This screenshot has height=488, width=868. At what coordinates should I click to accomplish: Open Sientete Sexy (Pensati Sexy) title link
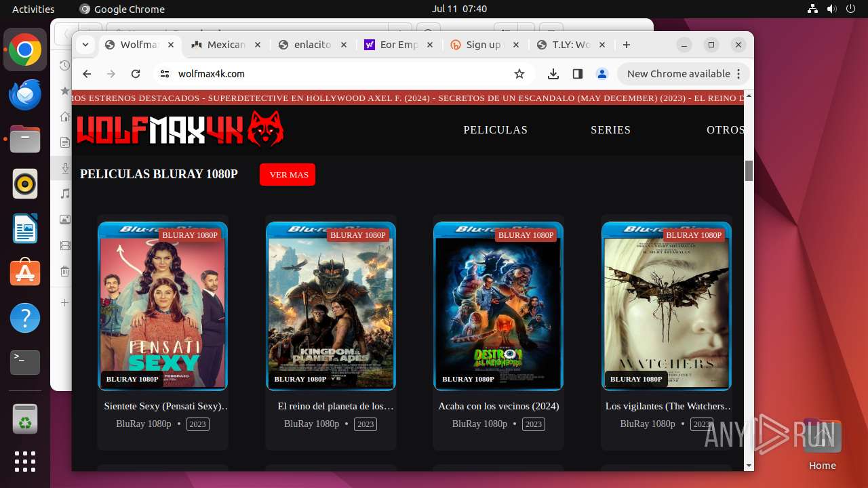(166, 406)
